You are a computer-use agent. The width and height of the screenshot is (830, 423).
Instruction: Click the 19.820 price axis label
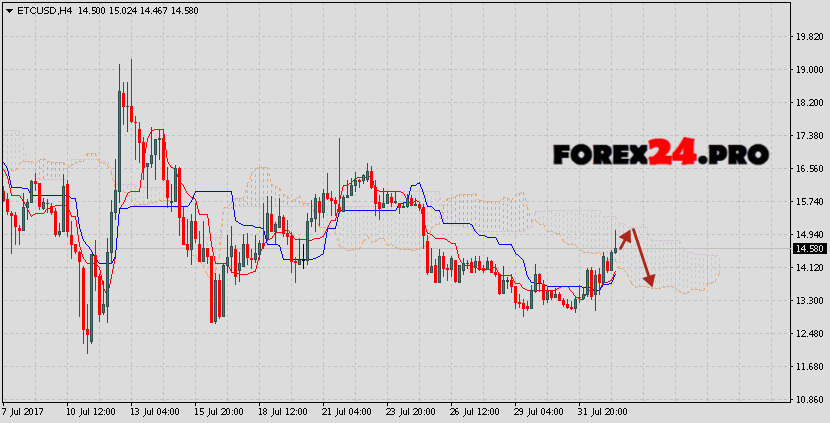(x=808, y=36)
